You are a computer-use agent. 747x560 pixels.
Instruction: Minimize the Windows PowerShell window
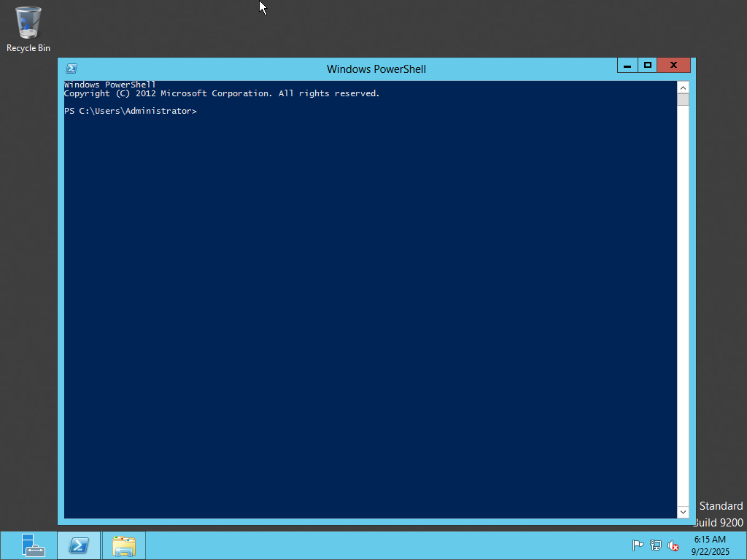(627, 66)
